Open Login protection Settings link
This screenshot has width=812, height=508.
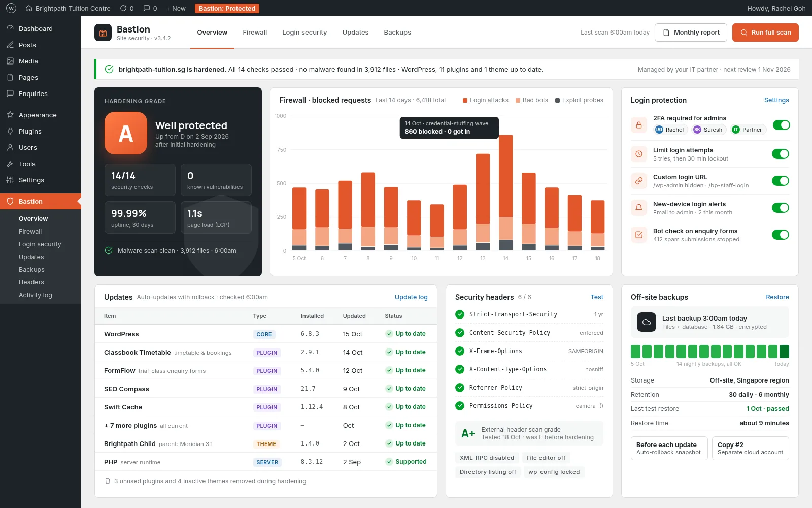click(x=776, y=100)
